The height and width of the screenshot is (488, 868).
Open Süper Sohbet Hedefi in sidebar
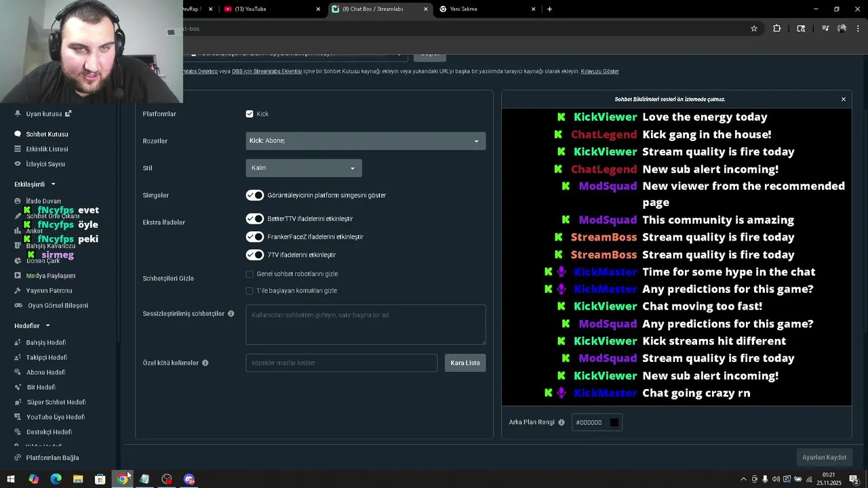tap(56, 402)
